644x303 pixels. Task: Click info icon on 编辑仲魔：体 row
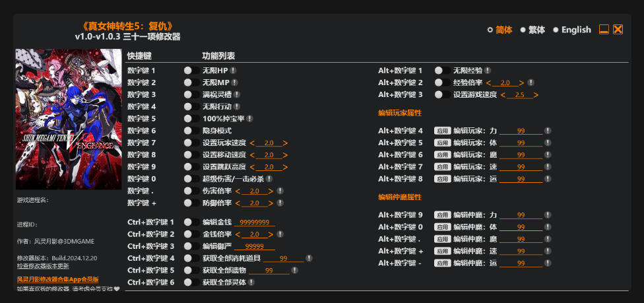coord(548,227)
